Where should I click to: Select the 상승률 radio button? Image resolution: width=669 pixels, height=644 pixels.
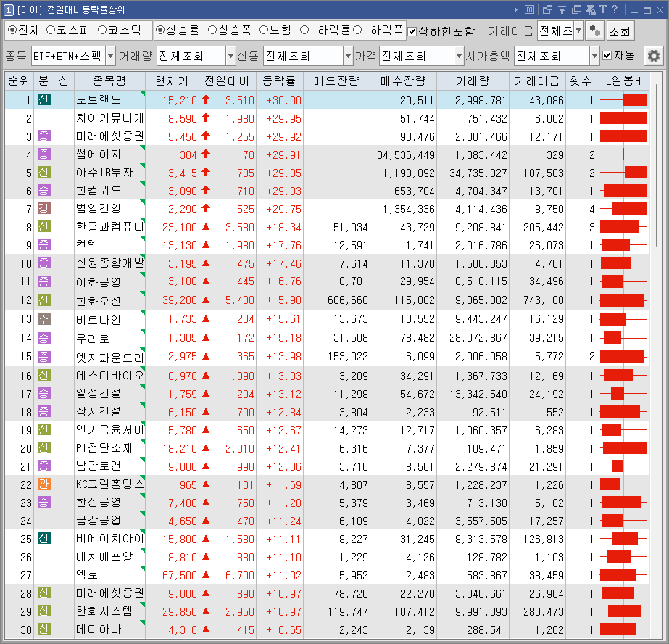coord(160,30)
